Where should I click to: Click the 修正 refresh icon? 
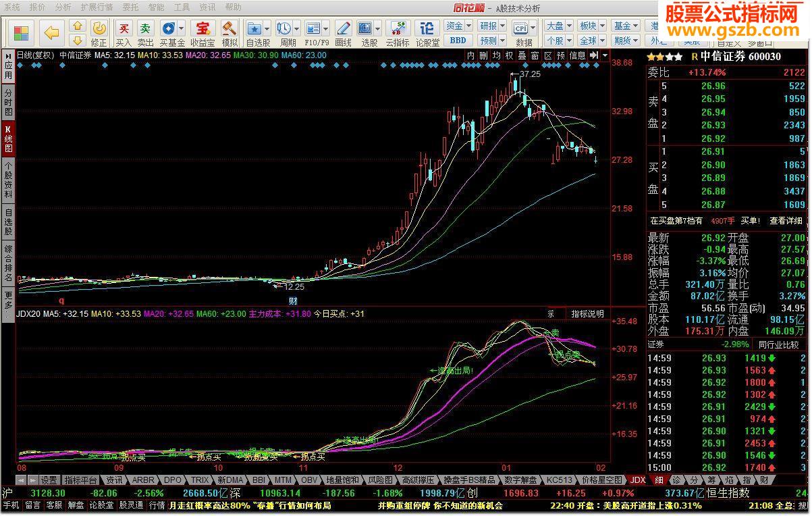click(99, 32)
